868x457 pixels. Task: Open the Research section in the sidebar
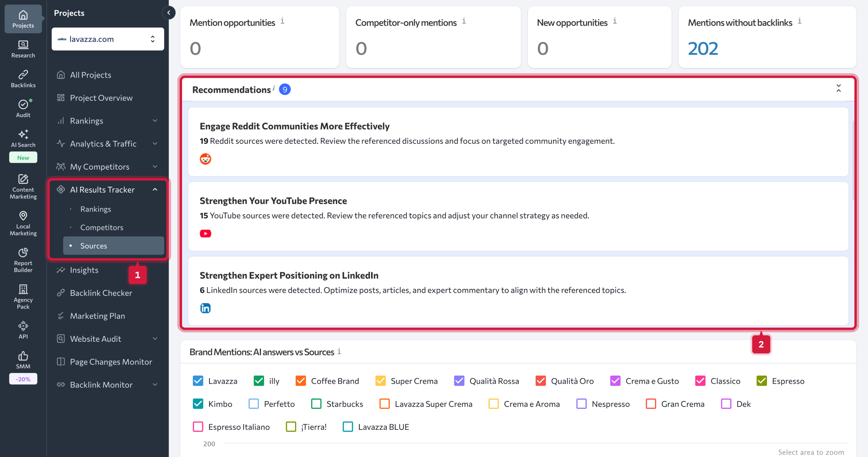click(22, 49)
